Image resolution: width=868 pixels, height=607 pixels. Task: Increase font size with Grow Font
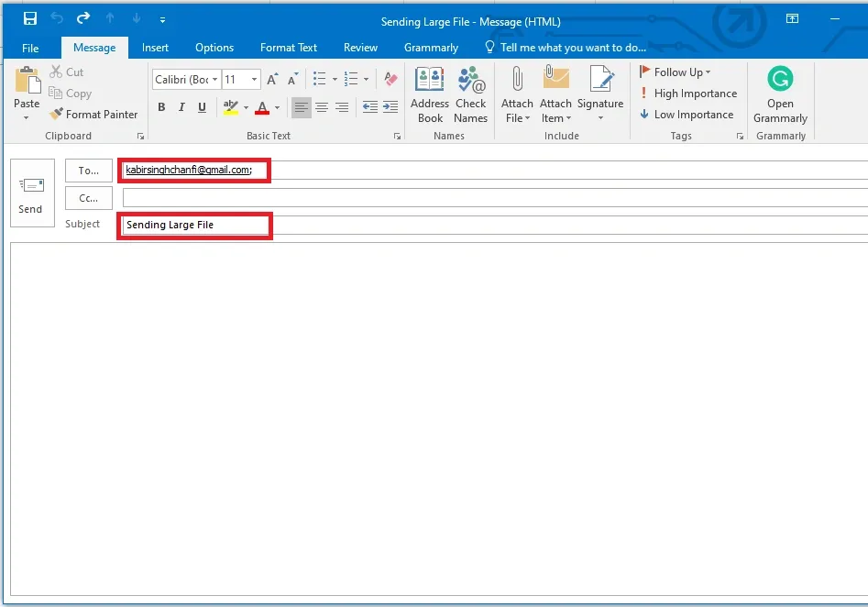pos(272,79)
